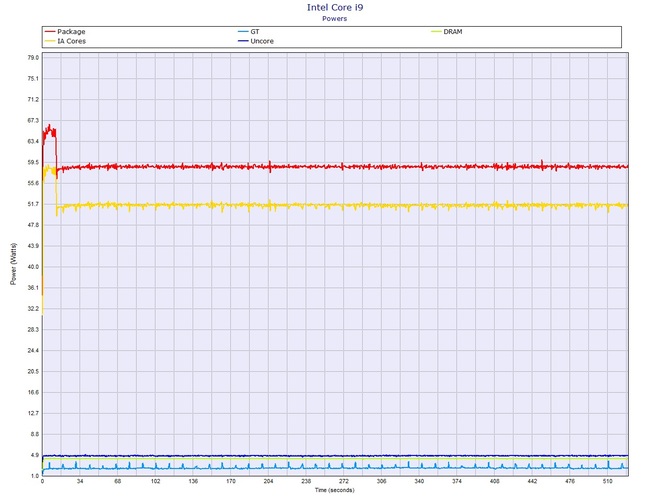Click the 238 tick on time axis
670x502 pixels.
pos(306,481)
